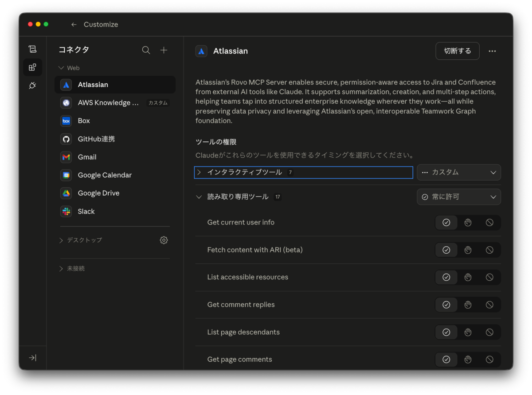This screenshot has width=532, height=395.
Task: Set Get current user info to blocked
Action: click(489, 222)
